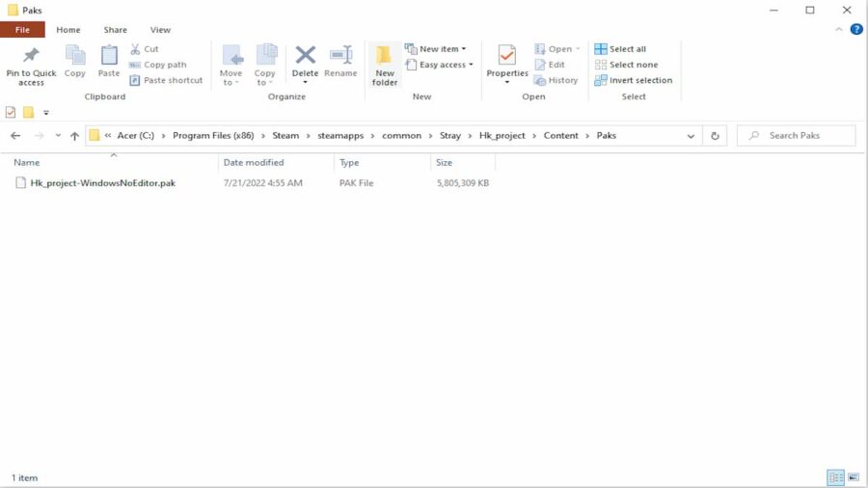This screenshot has height=488, width=868.
Task: Sort by the Size column header
Action: pos(444,163)
